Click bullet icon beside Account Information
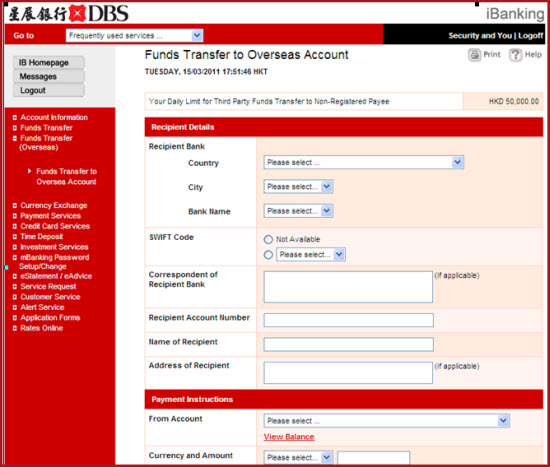This screenshot has width=550, height=467. coord(15,118)
